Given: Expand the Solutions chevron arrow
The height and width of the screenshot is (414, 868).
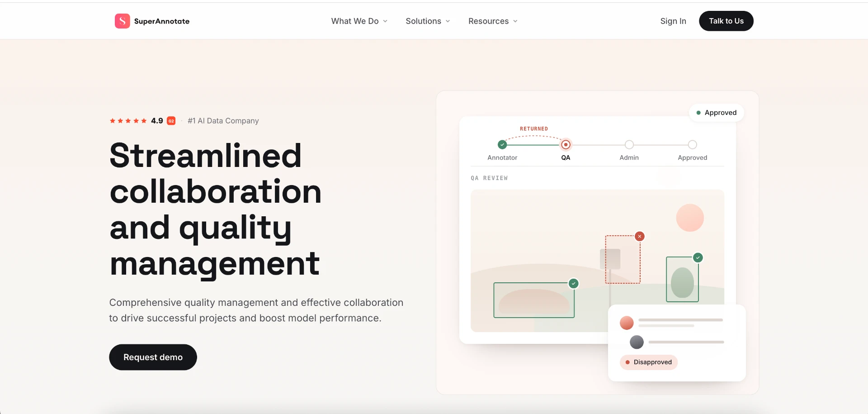Looking at the screenshot, I should (x=448, y=21).
